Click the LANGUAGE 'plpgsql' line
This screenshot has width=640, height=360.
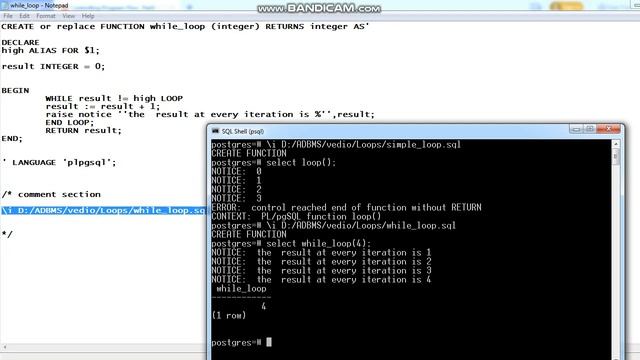pyautogui.click(x=59, y=162)
